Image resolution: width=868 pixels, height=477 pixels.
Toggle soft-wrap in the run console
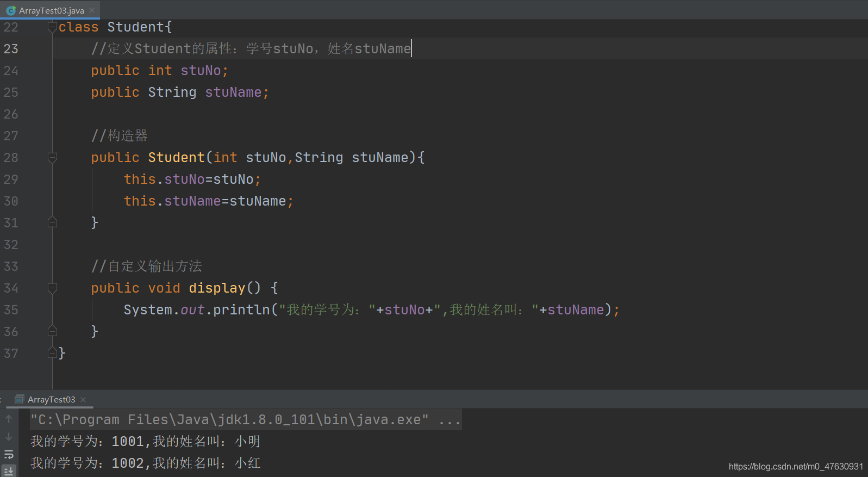[9, 454]
